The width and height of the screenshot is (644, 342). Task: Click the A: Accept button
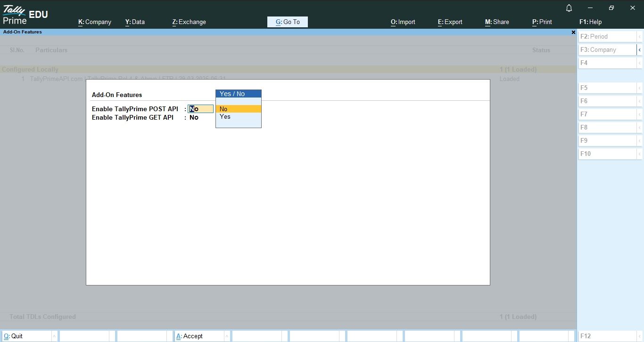pos(199,336)
